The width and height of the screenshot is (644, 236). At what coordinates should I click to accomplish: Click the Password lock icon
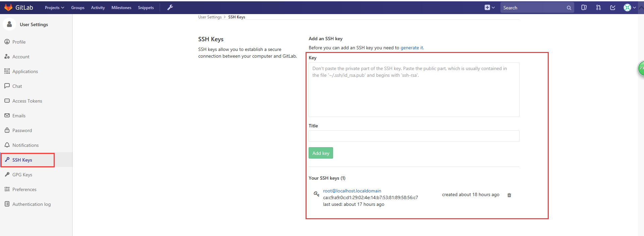click(7, 130)
